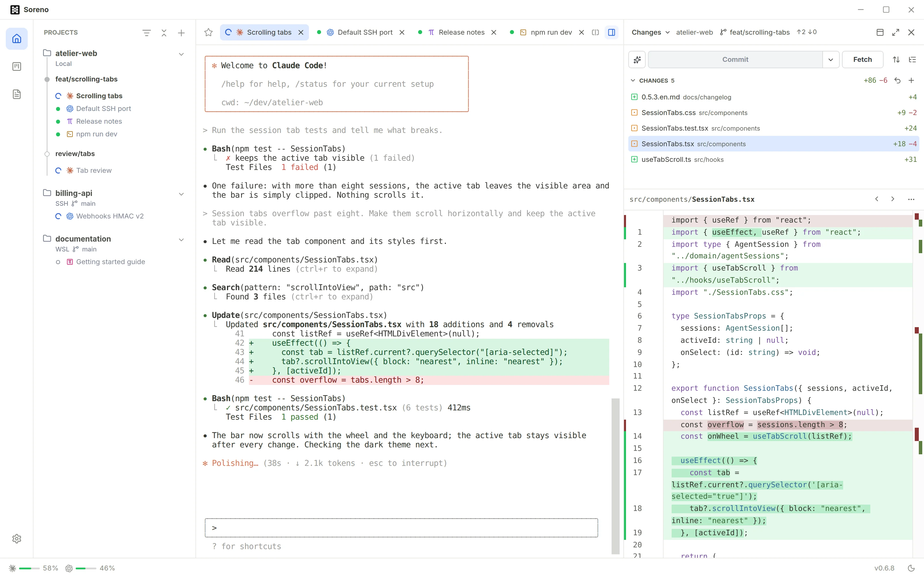The height and width of the screenshot is (578, 924).
Task: Open diff file more options menu
Action: click(911, 199)
